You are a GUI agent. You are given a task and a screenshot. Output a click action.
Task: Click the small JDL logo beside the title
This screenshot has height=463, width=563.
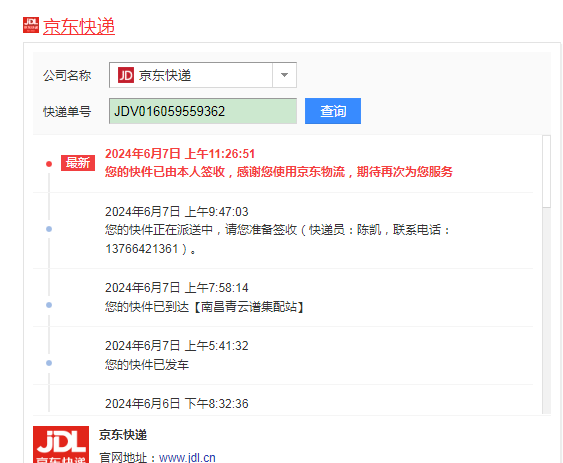click(x=31, y=25)
